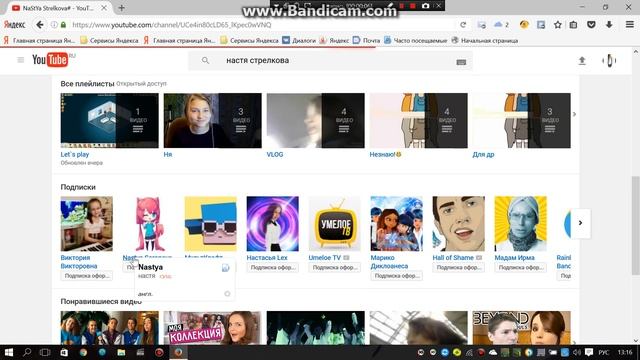Open the 'Beyond' liked video thumbnail
This screenshot has height=360, width=640.
tap(521, 328)
